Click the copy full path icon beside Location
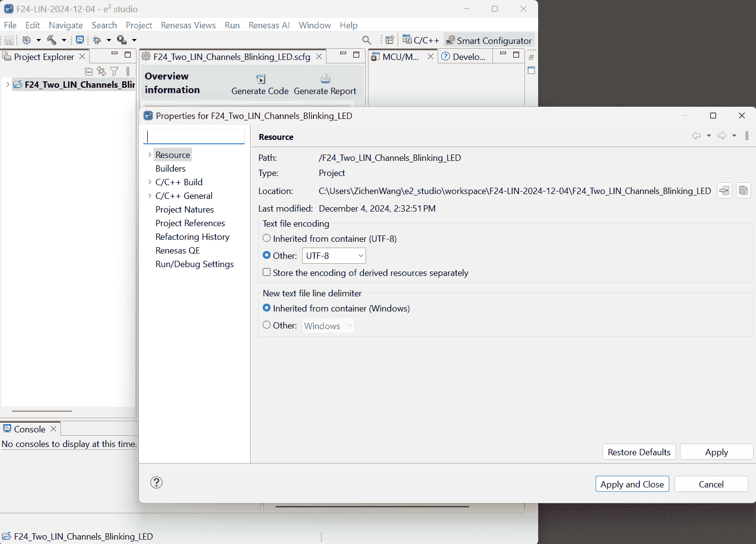The height and width of the screenshot is (544, 756). (x=743, y=191)
